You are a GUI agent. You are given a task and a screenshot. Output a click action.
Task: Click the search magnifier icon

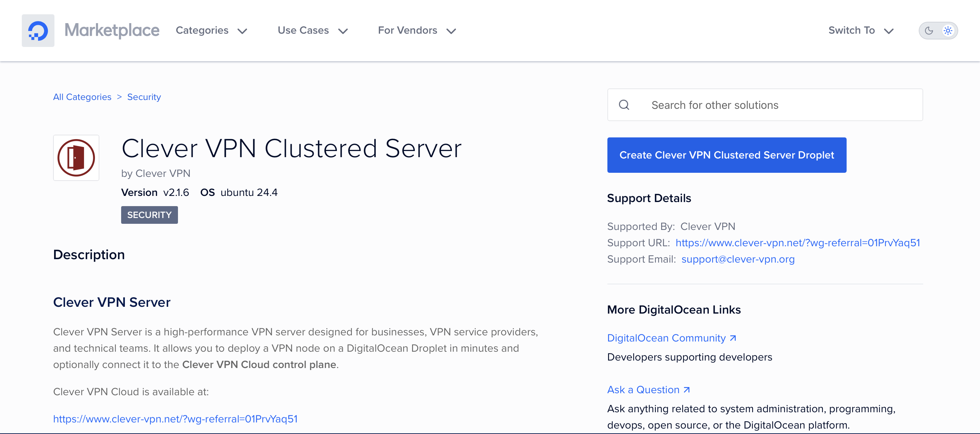point(624,105)
